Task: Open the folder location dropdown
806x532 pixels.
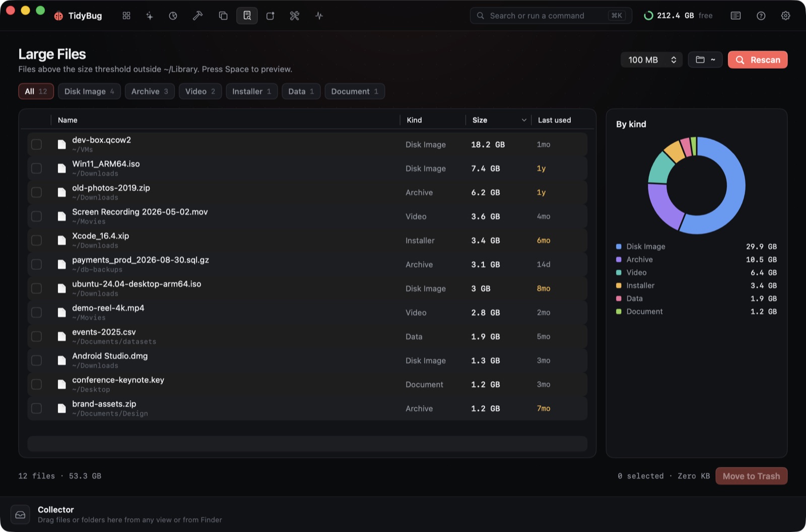Action: coord(705,60)
